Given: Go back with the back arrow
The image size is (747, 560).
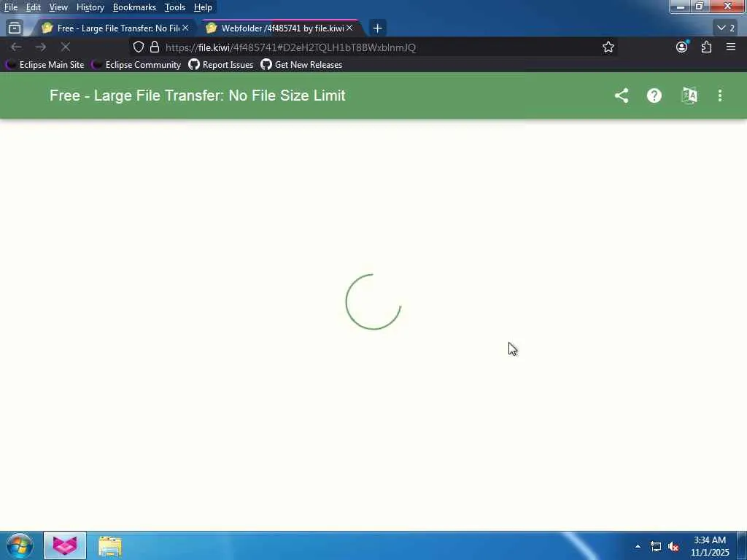Looking at the screenshot, I should pos(16,47).
